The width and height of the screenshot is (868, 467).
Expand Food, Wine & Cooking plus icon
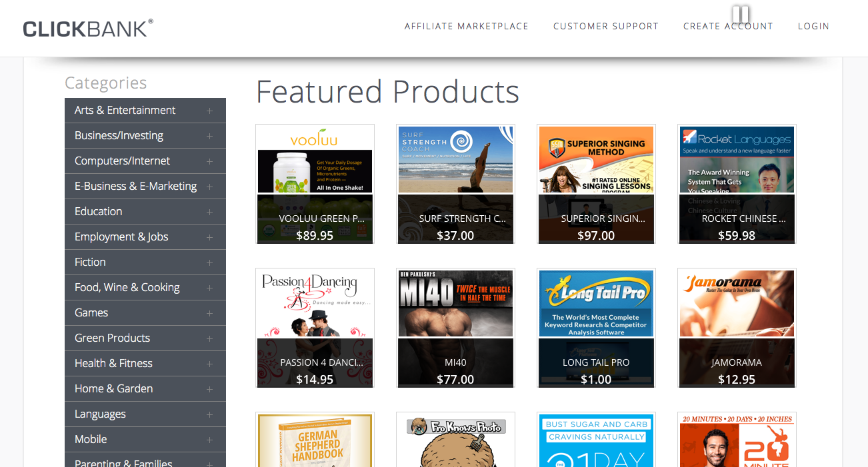(209, 288)
